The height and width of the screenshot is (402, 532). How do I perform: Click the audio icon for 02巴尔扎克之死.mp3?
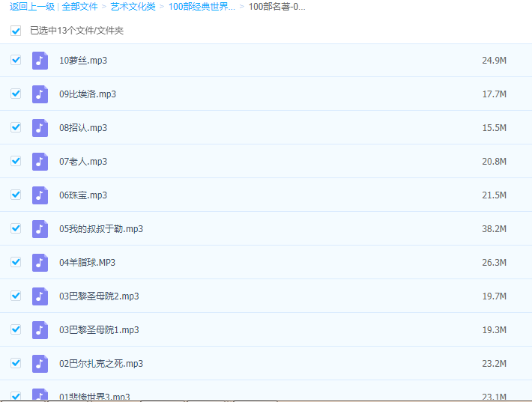[x=40, y=364]
